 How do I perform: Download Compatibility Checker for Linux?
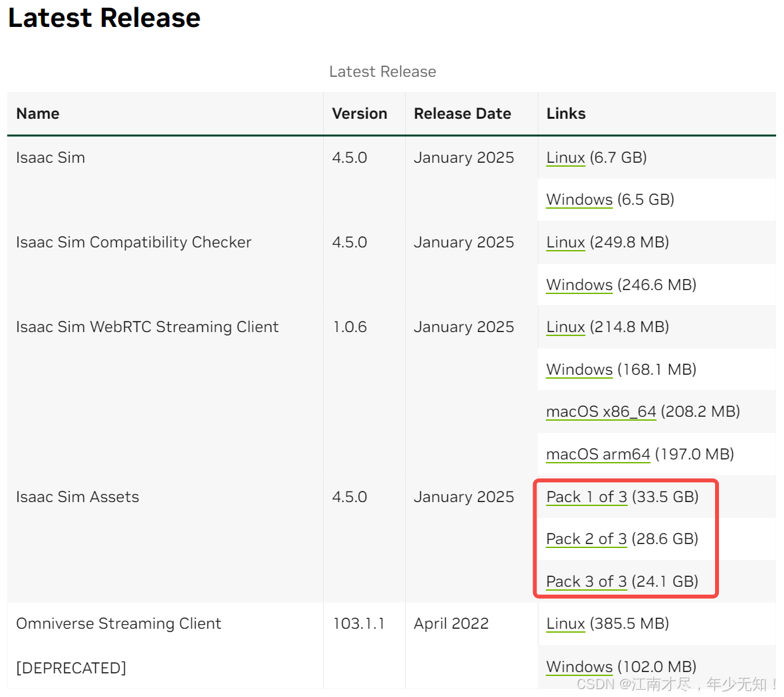tap(565, 242)
